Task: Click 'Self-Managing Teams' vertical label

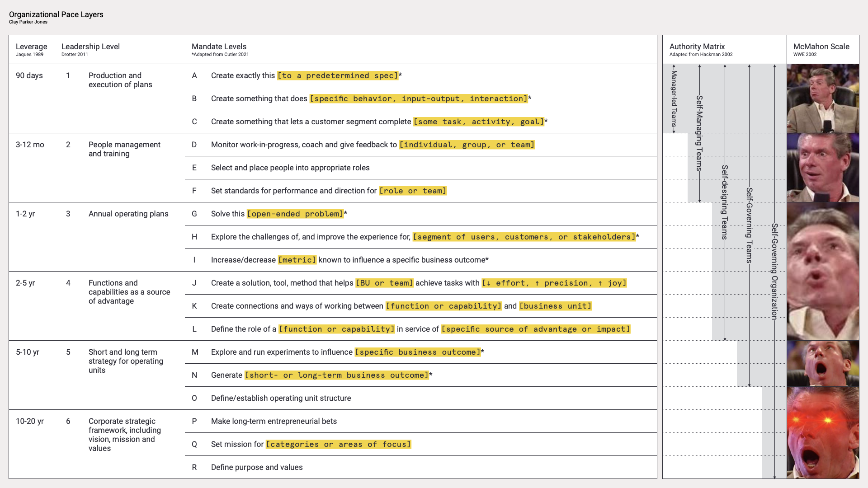Action: point(699,133)
